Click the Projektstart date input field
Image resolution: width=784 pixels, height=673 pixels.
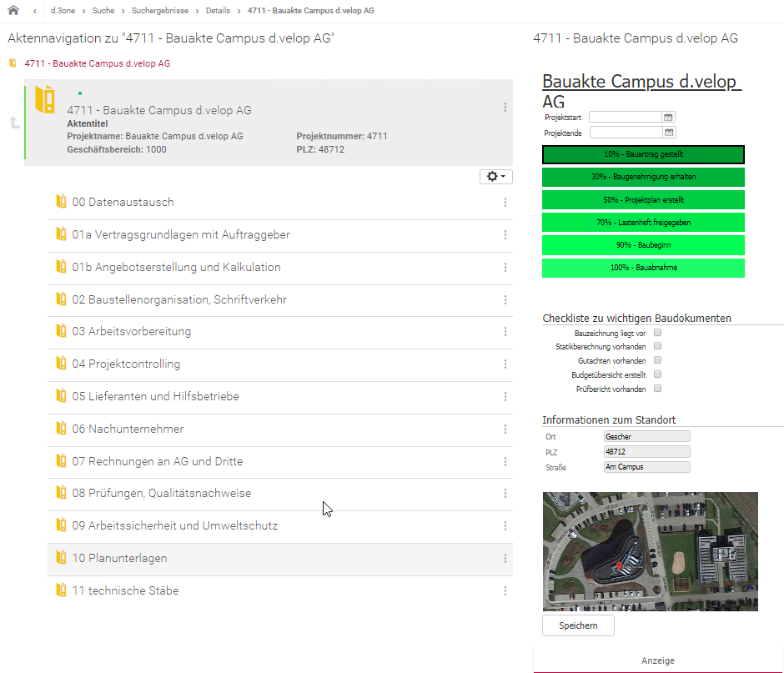626,117
